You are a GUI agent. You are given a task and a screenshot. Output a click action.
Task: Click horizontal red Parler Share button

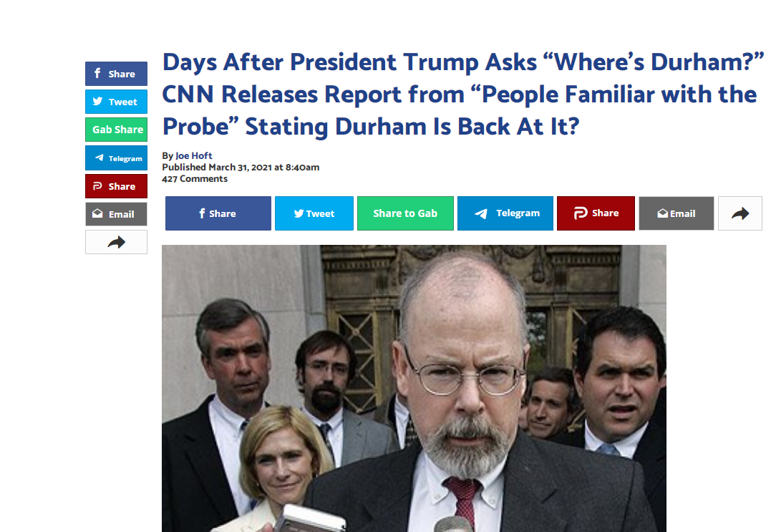point(596,213)
